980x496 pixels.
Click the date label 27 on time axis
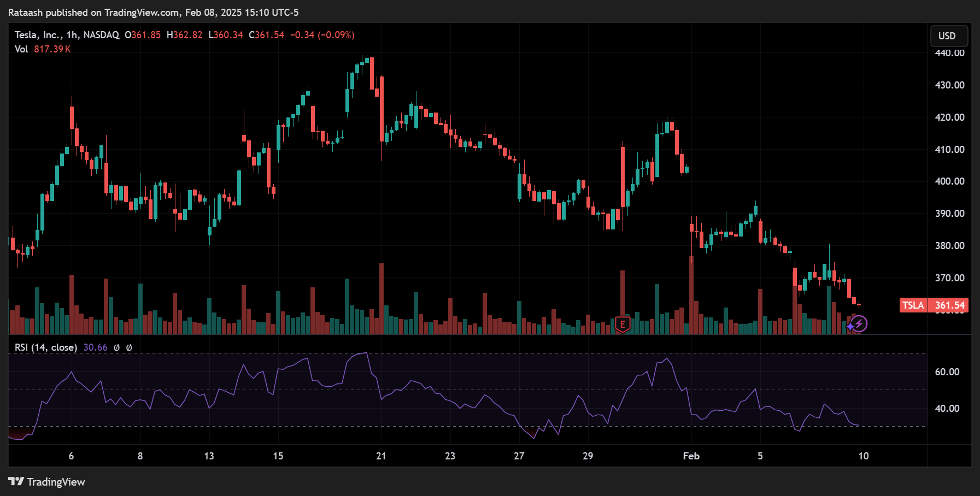tap(519, 456)
